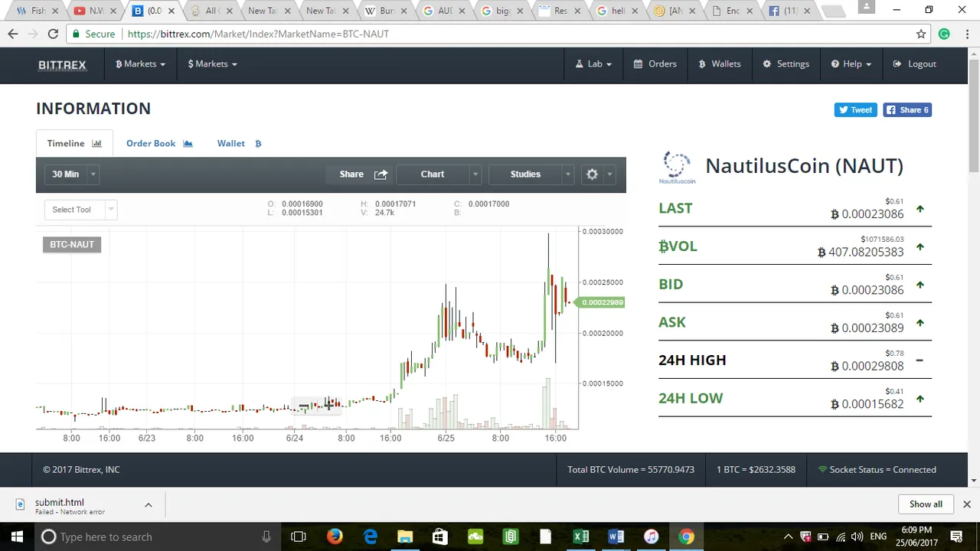The width and height of the screenshot is (980, 551).
Task: Launch Firefox from the taskbar
Action: click(x=335, y=536)
